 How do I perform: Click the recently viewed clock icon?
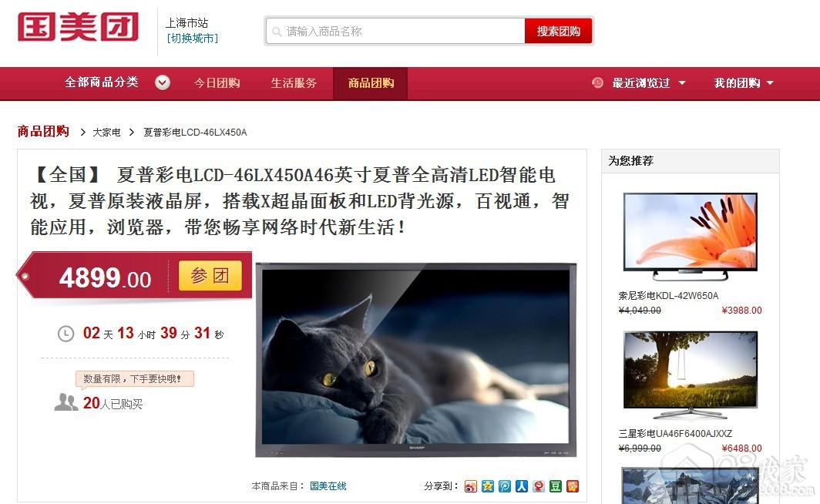[x=597, y=82]
